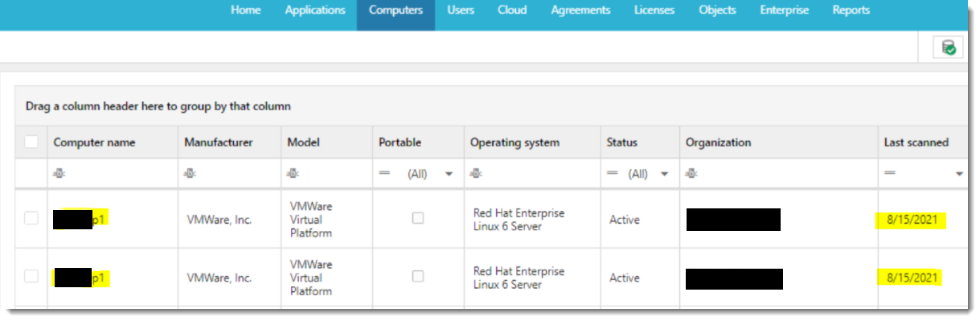Select 8/15/2021 date in second row
Image resolution: width=980 pixels, height=321 pixels.
pyautogui.click(x=912, y=278)
